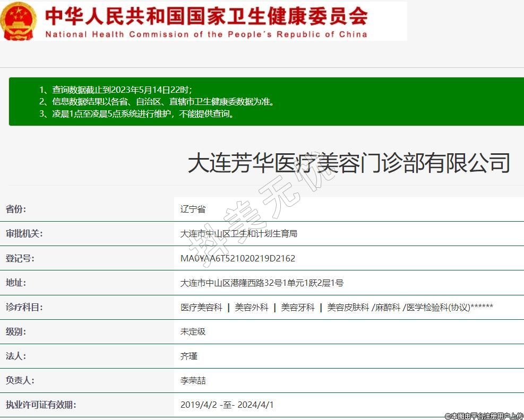This screenshot has width=524, height=420.
Task: Click 医疗美容科 in the departments row
Action: pyautogui.click(x=201, y=307)
